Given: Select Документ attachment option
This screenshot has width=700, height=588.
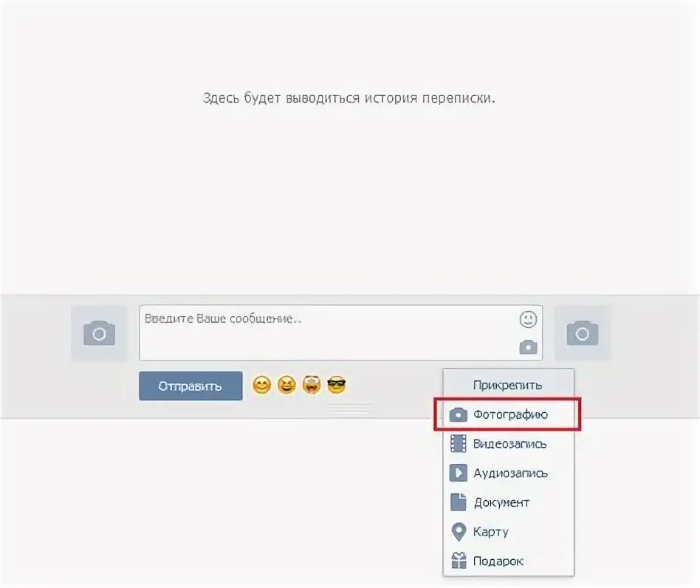Looking at the screenshot, I should [x=508, y=502].
